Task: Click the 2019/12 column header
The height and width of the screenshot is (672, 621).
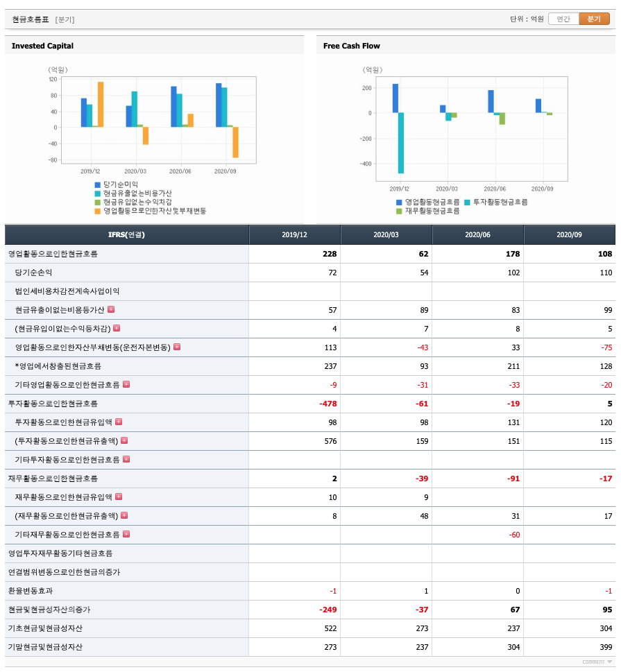Action: click(x=295, y=235)
